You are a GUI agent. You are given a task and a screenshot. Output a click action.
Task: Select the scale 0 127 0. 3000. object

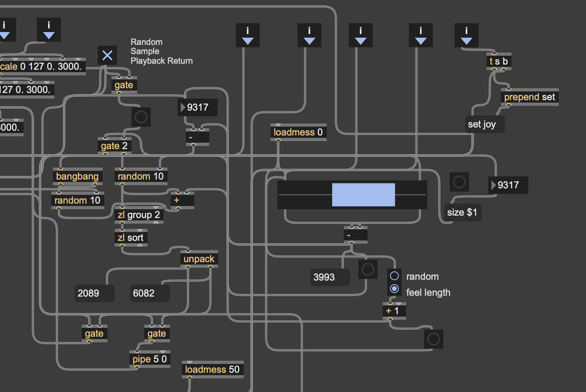[x=42, y=67]
